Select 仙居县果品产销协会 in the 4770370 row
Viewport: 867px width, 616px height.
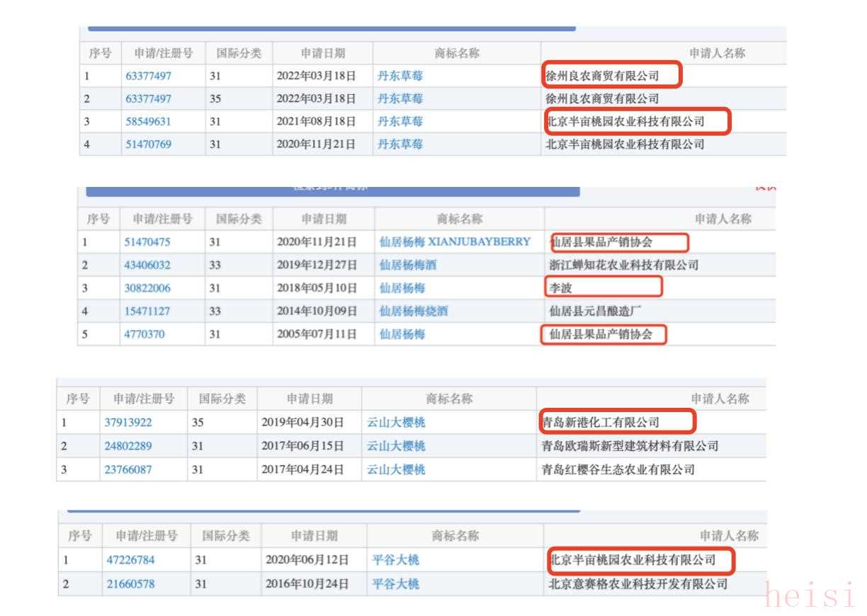coord(599,334)
